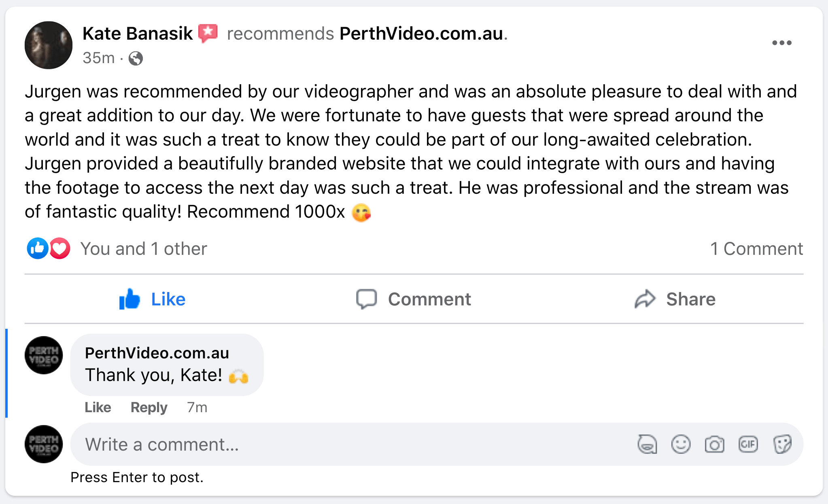Click the avatar sticker icon in comment box
This screenshot has height=504, width=828.
647,445
